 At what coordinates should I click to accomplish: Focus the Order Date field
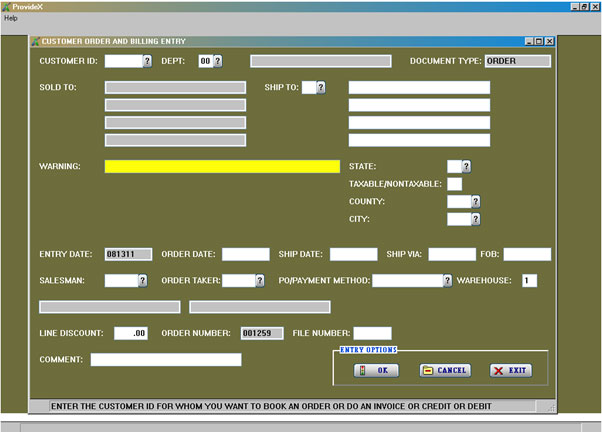(245, 254)
